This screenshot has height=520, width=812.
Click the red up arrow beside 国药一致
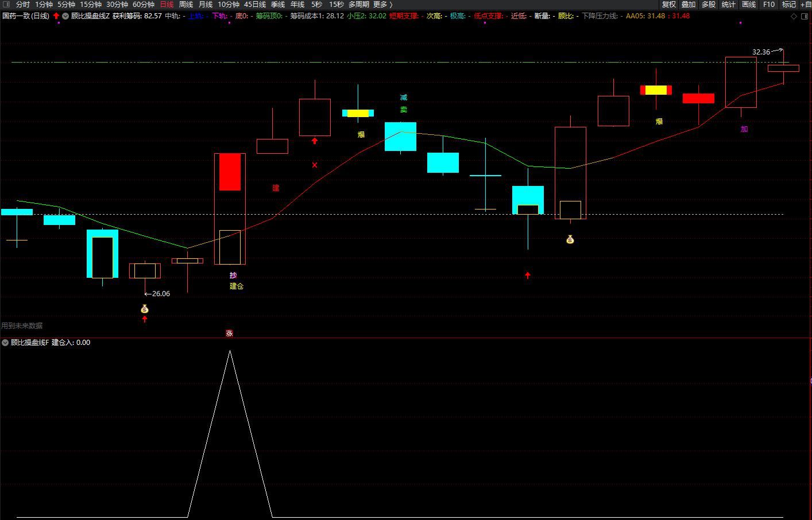(56, 16)
